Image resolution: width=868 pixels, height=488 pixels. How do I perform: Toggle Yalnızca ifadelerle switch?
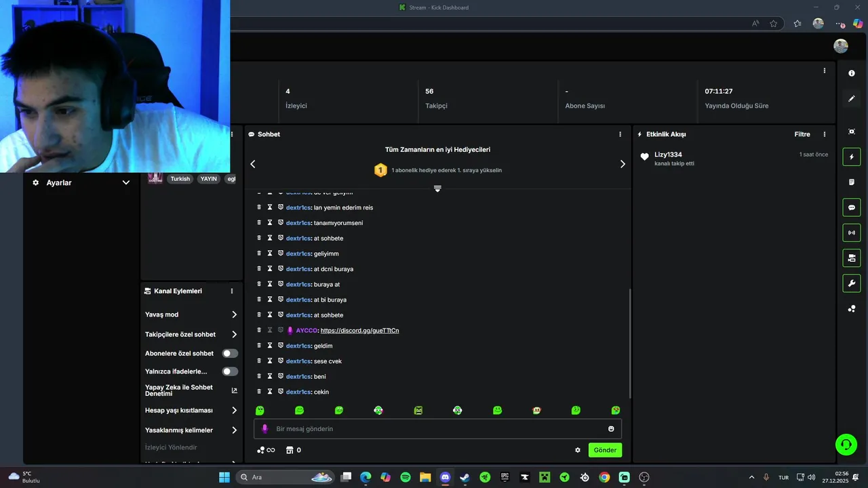pos(230,371)
